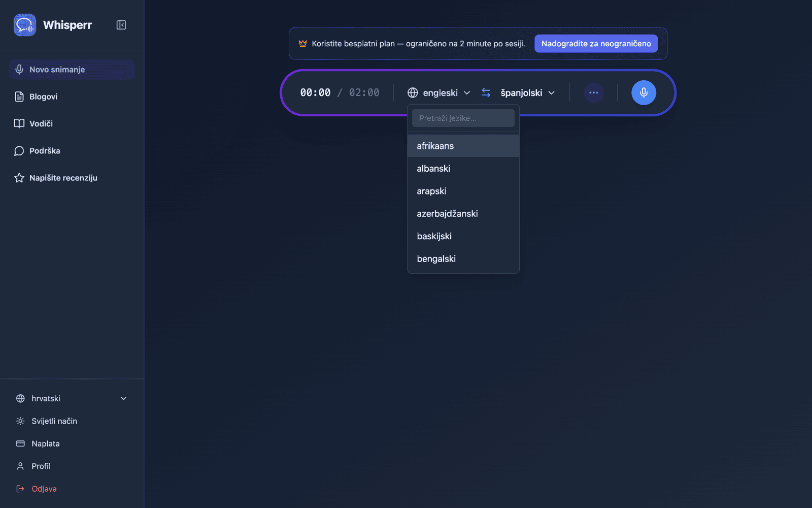Select bengalski from language list
The width and height of the screenshot is (812, 508).
point(463,259)
